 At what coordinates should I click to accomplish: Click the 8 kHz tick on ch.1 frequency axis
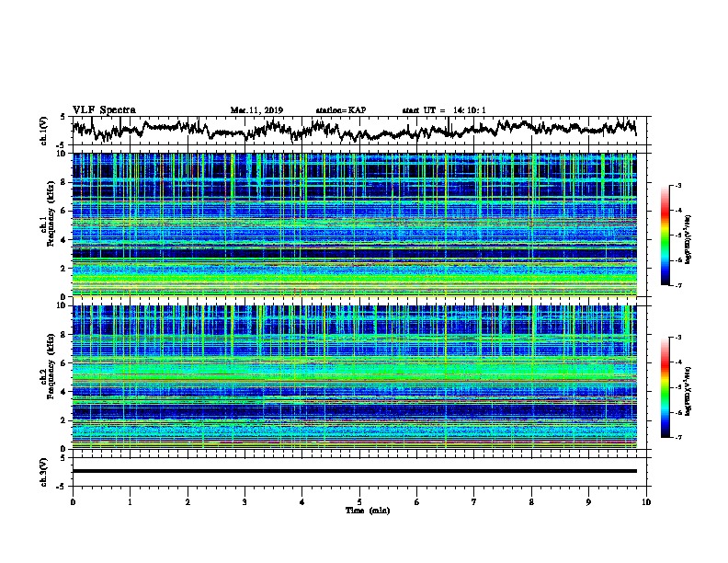point(64,182)
